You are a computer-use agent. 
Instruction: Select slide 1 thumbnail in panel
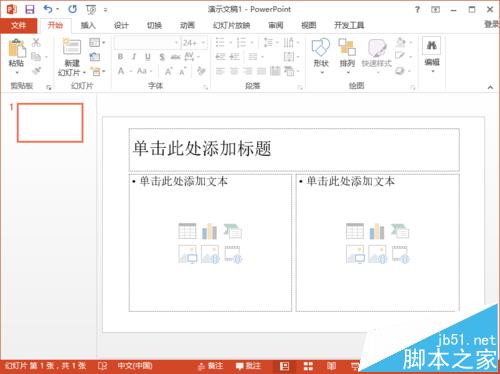[50, 123]
